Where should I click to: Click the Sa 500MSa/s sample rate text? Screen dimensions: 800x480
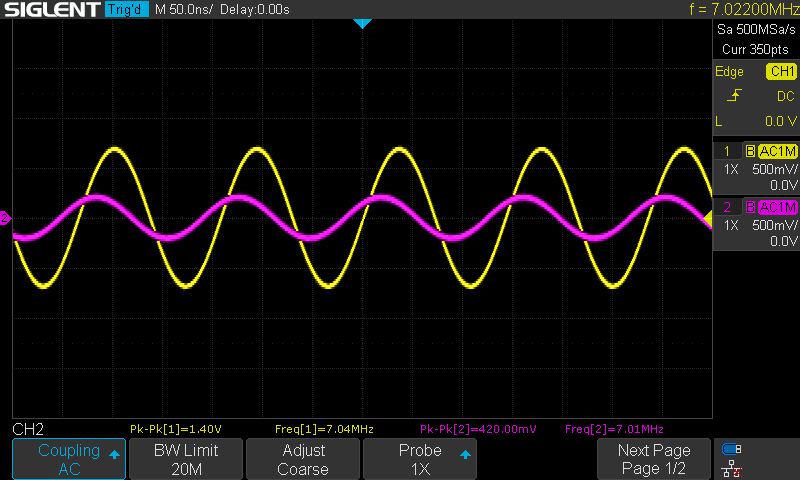(756, 30)
